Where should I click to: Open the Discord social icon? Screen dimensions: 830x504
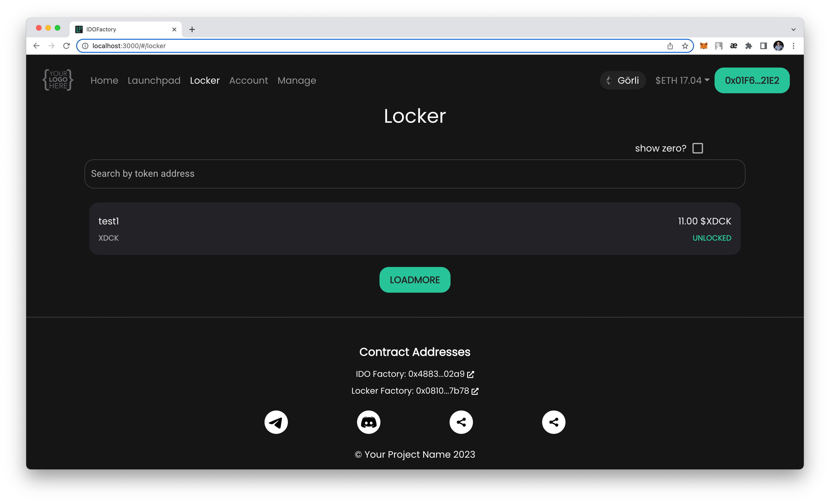point(368,422)
